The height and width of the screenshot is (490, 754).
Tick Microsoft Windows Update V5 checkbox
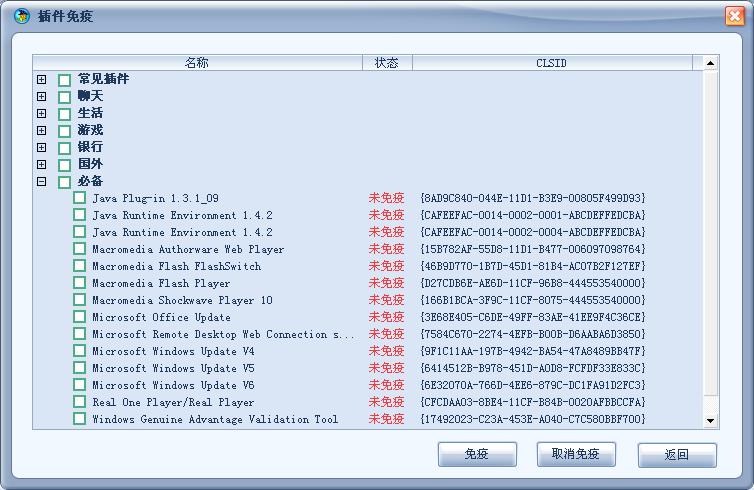click(x=80, y=368)
